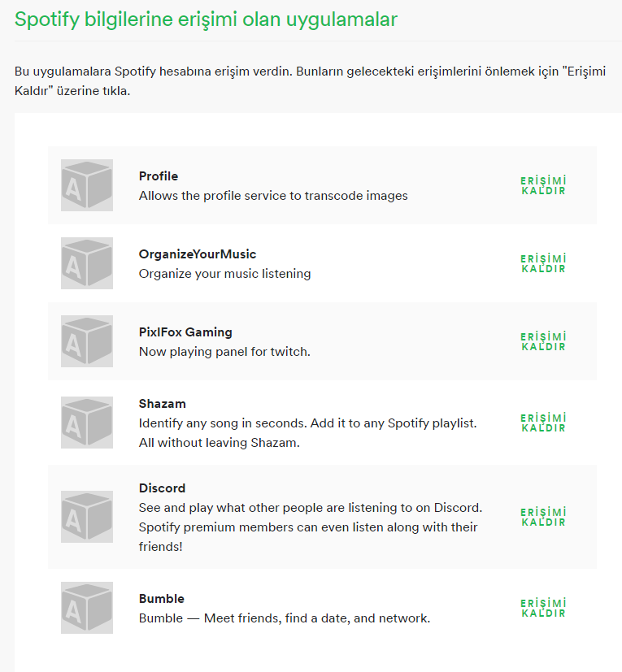This screenshot has height=672, width=622.
Task: Click the Bumble app title
Action: pyautogui.click(x=162, y=599)
